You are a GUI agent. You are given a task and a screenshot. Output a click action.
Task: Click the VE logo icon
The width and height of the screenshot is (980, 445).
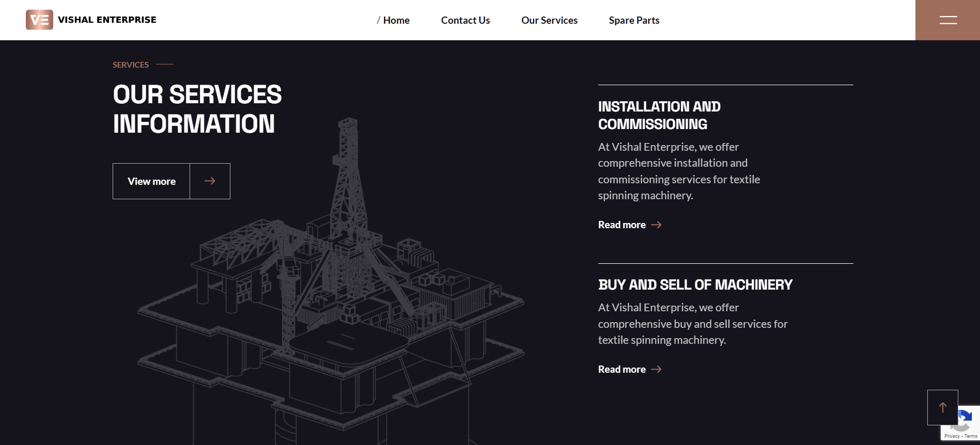coord(39,20)
